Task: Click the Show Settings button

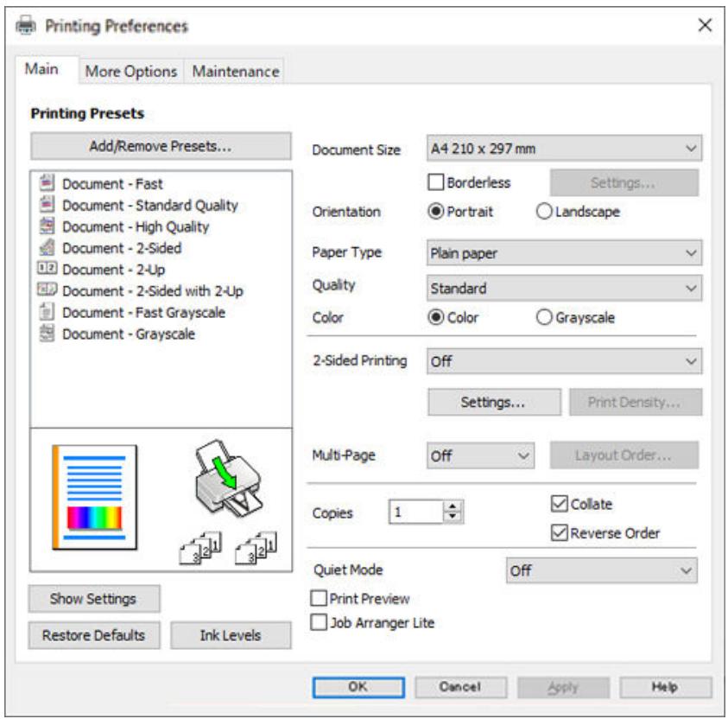Action: point(94,599)
